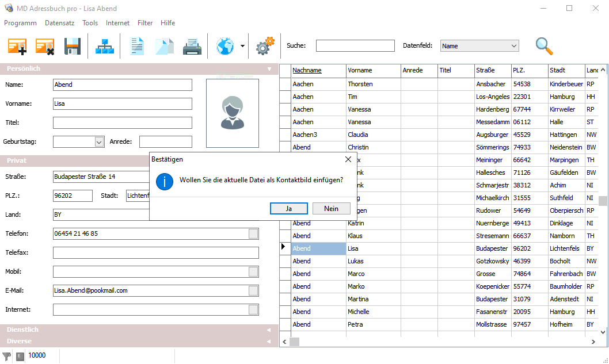Open the Geburtstag date dropdown
This screenshot has height=364, width=609.
(x=98, y=142)
